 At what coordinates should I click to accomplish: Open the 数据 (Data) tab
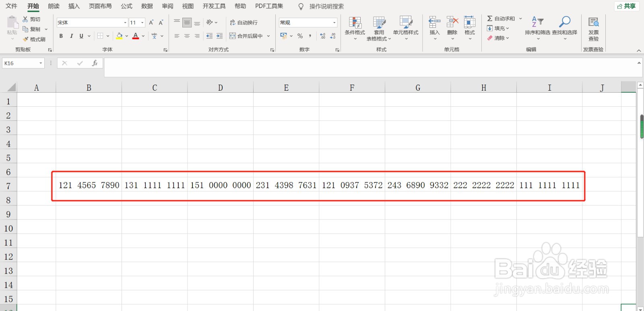(147, 6)
